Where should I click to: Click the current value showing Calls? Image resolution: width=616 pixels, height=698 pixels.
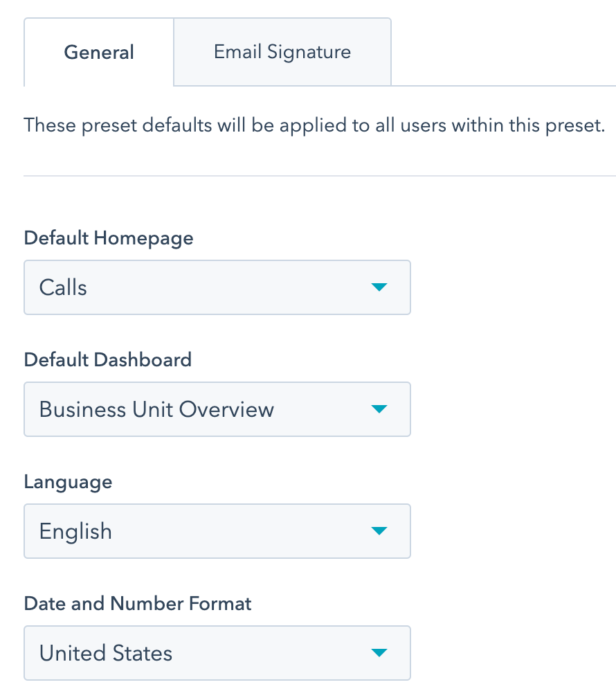[x=64, y=287]
